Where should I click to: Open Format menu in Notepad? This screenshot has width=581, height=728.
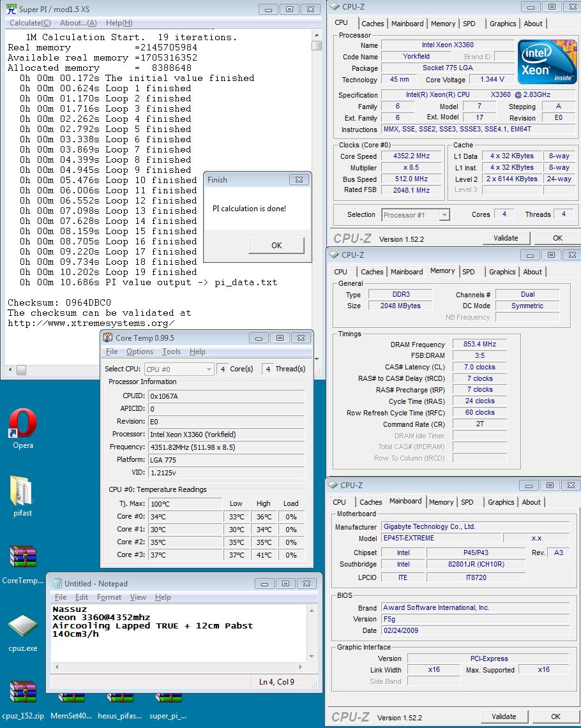tap(109, 597)
